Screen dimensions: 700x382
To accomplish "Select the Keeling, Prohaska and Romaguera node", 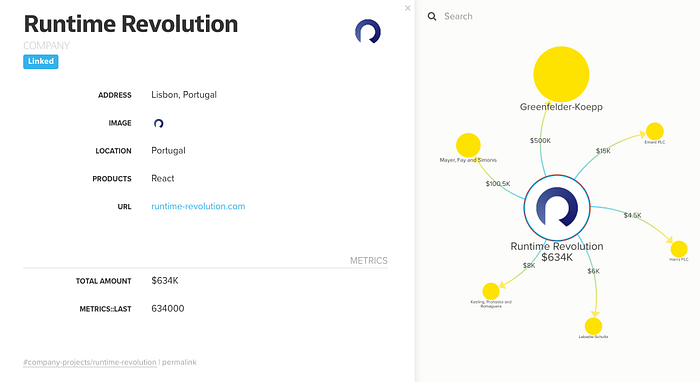I will pos(491,291).
